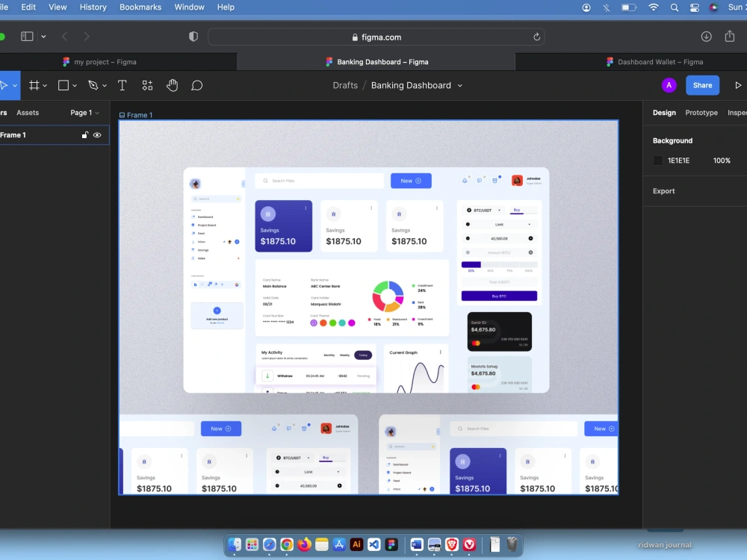This screenshot has width=747, height=560.
Task: Switch to the Prototype tab
Action: click(701, 112)
